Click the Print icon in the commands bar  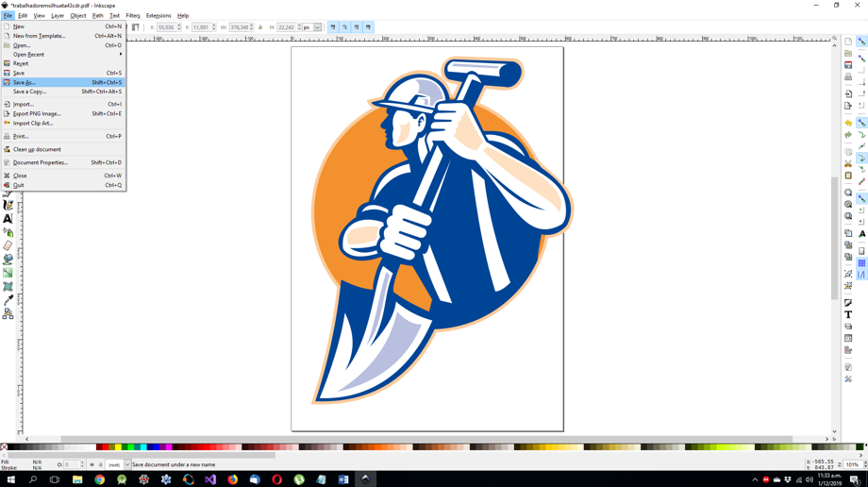pos(848,76)
